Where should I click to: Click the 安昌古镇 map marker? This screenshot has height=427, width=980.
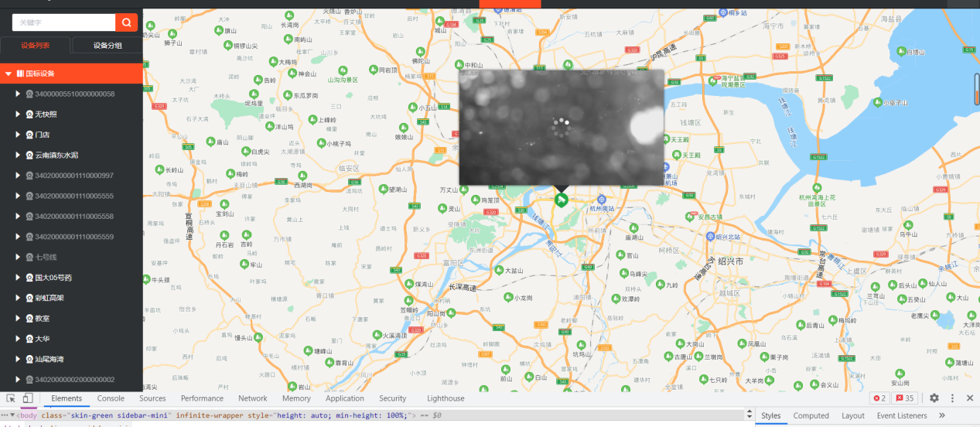691,217
